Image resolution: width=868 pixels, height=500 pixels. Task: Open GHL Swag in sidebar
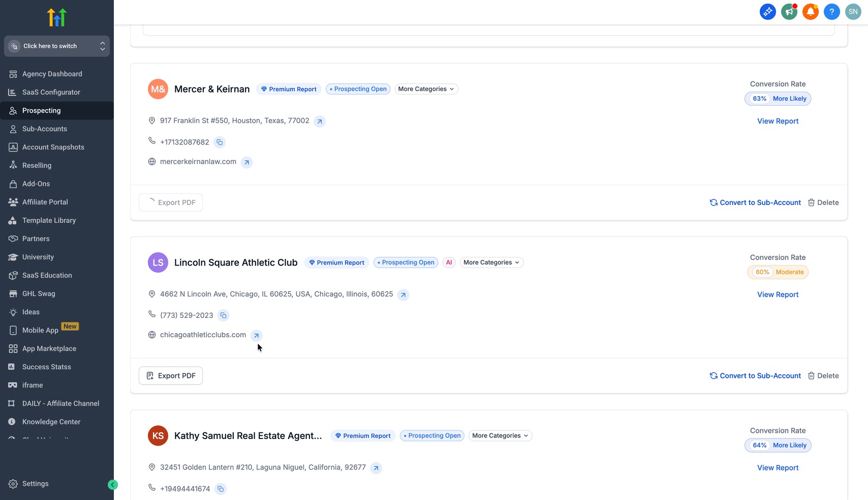click(57, 293)
